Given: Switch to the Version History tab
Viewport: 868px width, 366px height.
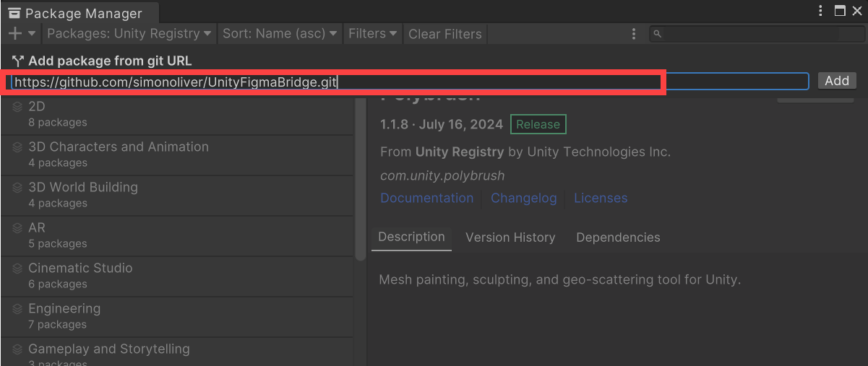Looking at the screenshot, I should point(510,238).
